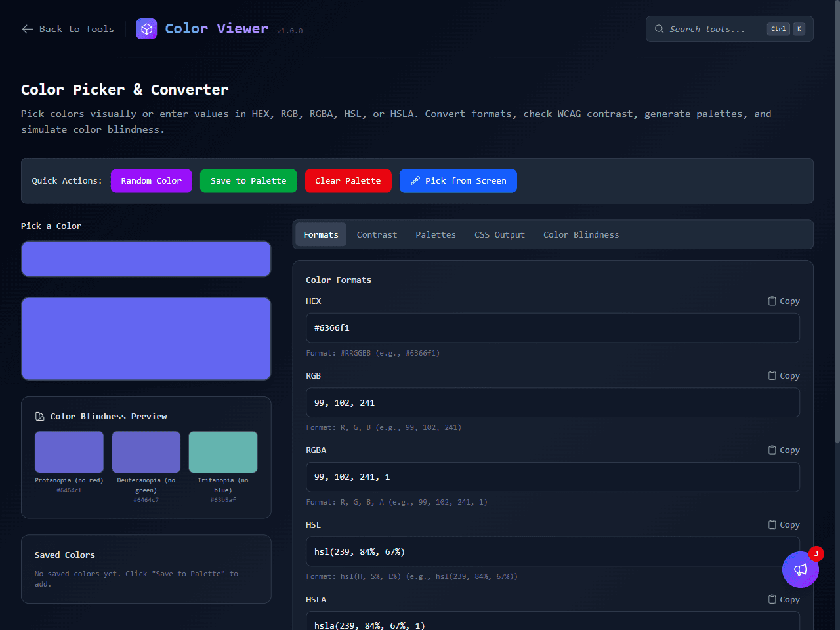Click the K key hint badge
This screenshot has width=840, height=630.
coord(799,29)
